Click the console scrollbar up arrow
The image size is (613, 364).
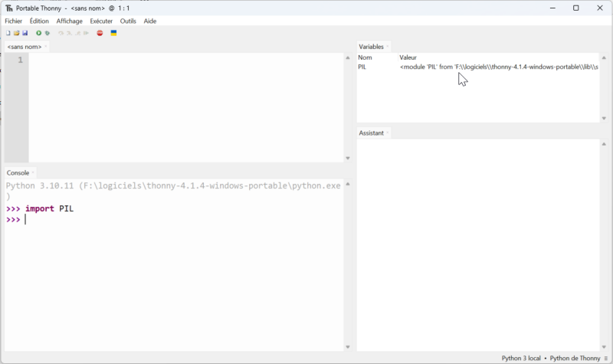coord(348,184)
